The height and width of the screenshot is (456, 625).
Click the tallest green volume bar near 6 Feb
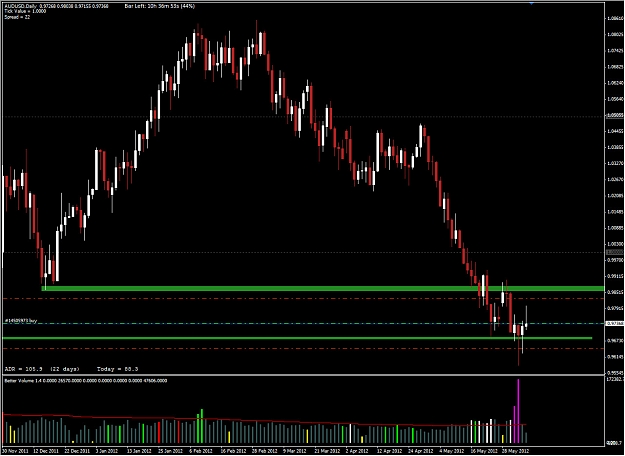(x=202, y=426)
